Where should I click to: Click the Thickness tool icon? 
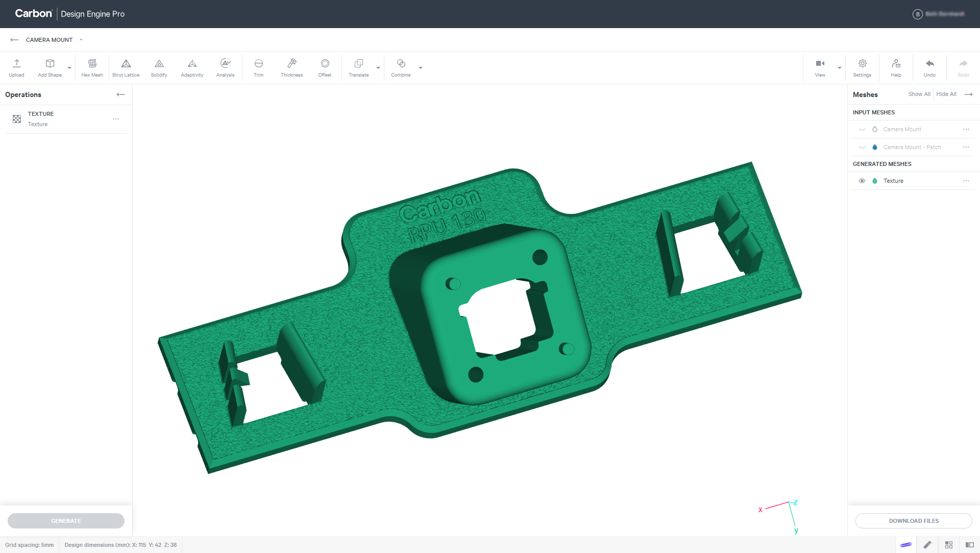tap(291, 64)
